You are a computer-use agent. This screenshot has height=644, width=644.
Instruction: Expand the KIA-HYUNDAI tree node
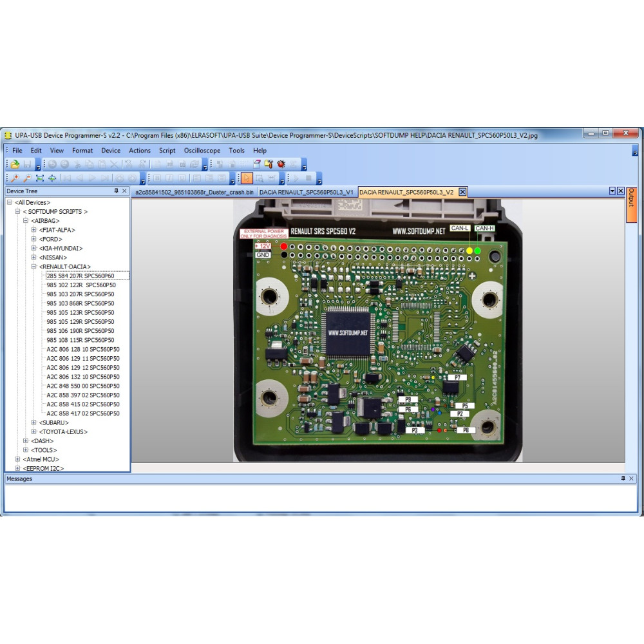[33, 248]
